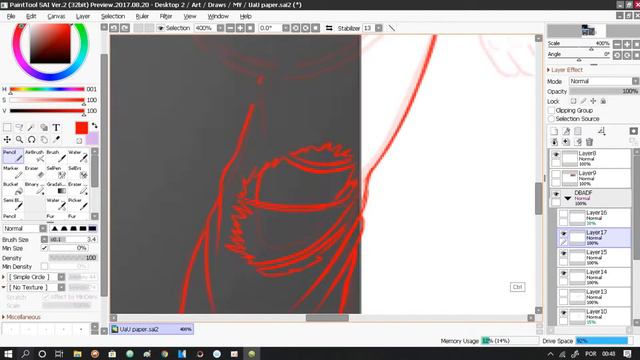Viewport: 640px width, 360px height.
Task: Create a new layer in layer panel
Action: tap(554, 131)
